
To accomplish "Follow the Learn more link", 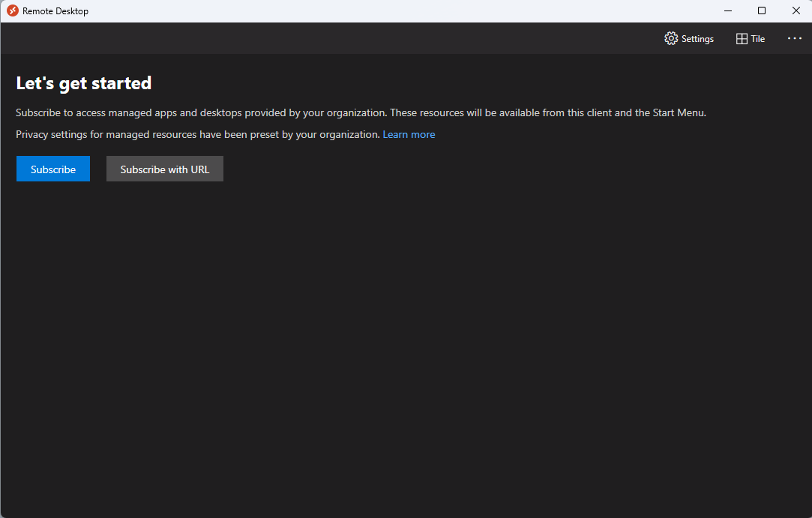I will click(x=409, y=134).
